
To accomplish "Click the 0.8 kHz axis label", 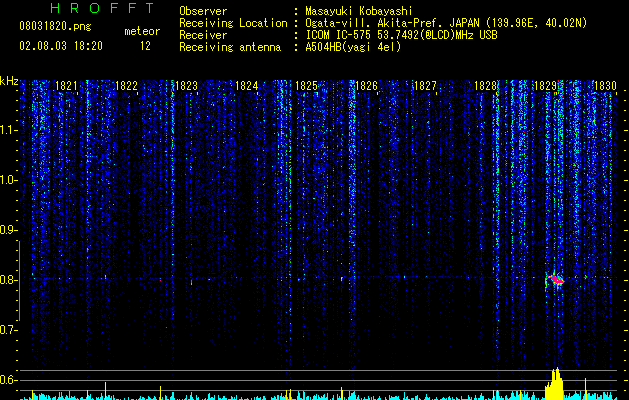I will coord(9,280).
